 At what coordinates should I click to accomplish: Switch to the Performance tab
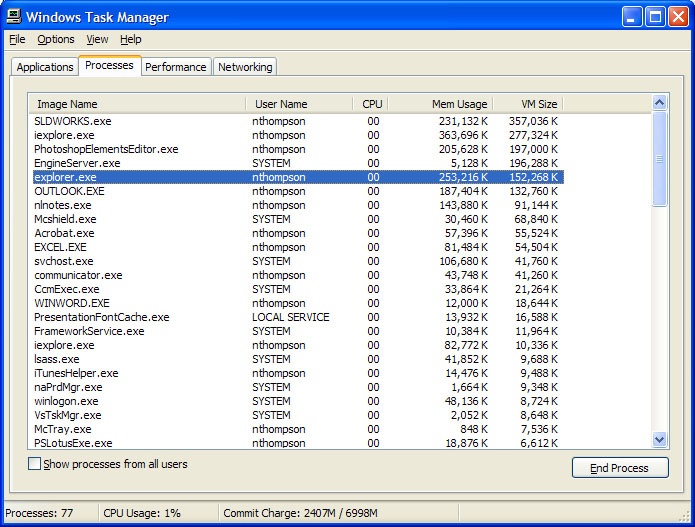coord(176,67)
